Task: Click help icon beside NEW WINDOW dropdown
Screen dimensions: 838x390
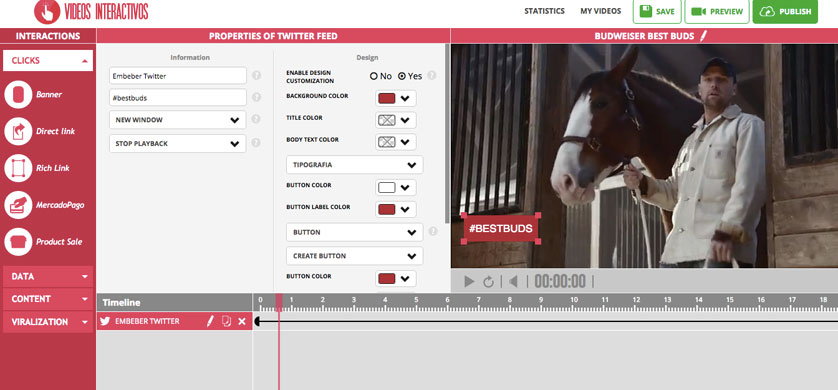Action: tap(256, 120)
